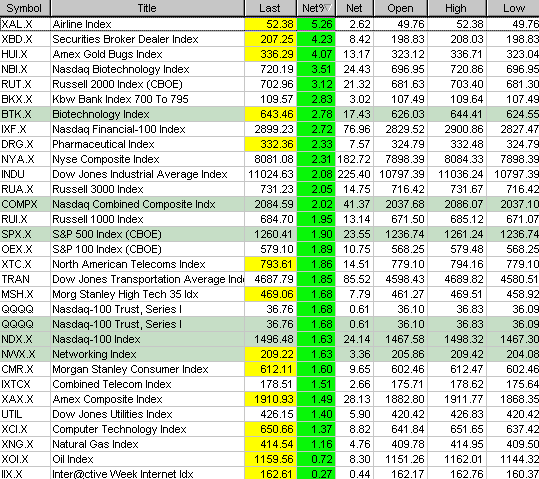Viewport: 539px width, 479px height.
Task: Select Nasdaq Biotechnology Index title
Action: (x=121, y=69)
